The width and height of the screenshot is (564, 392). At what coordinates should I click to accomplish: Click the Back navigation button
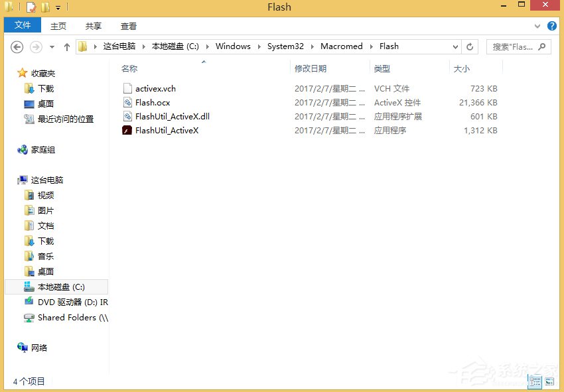[x=16, y=46]
